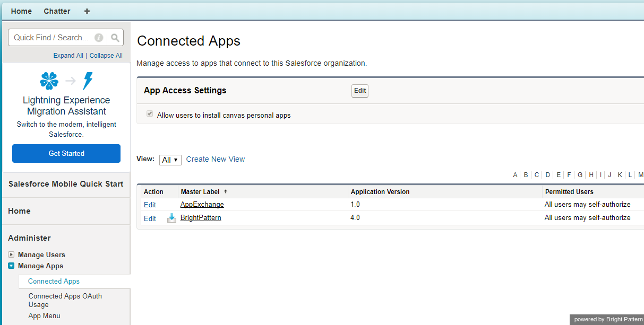This screenshot has width=644, height=325.
Task: Click the BrightPattern package download icon
Action: [171, 218]
